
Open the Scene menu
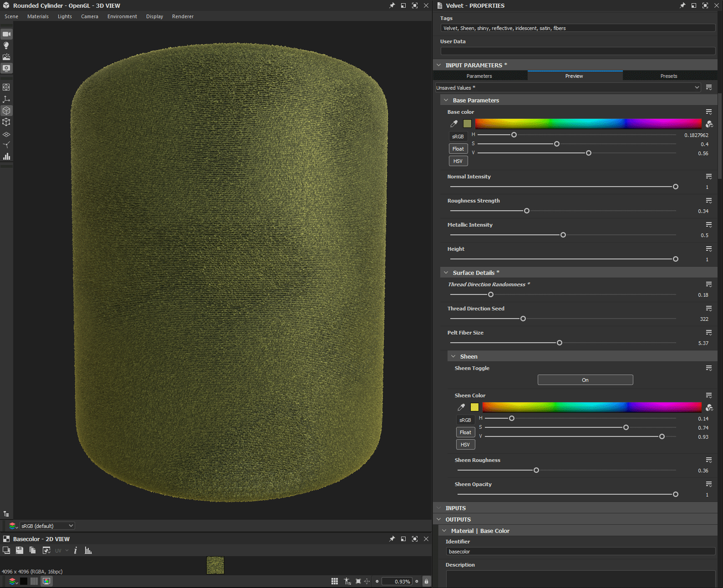(11, 16)
